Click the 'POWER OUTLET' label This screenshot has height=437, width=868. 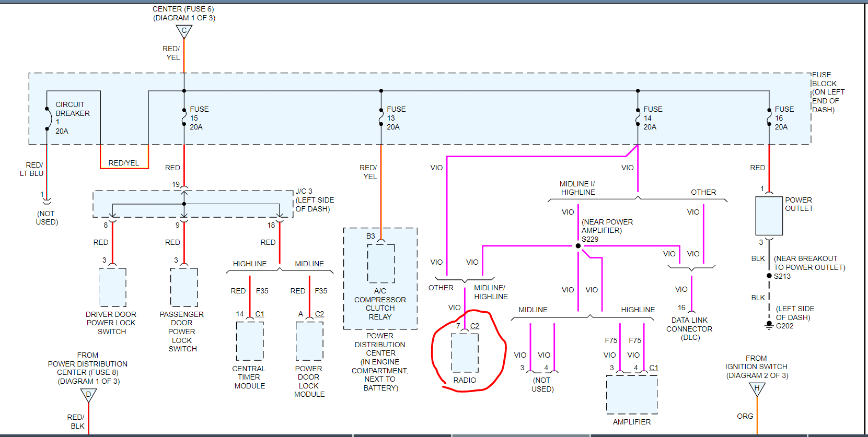tap(798, 204)
